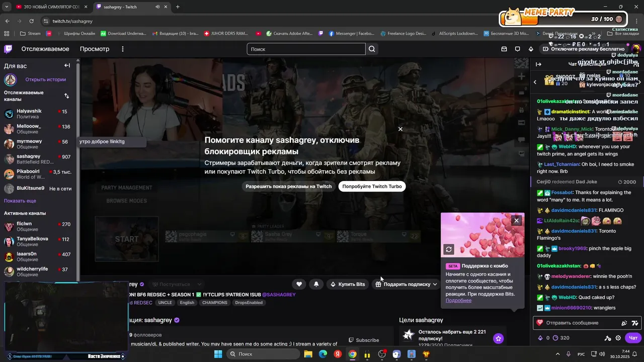Screen dimensions: 644x362
Task: Click the purple Чат send button
Action: coord(633,338)
